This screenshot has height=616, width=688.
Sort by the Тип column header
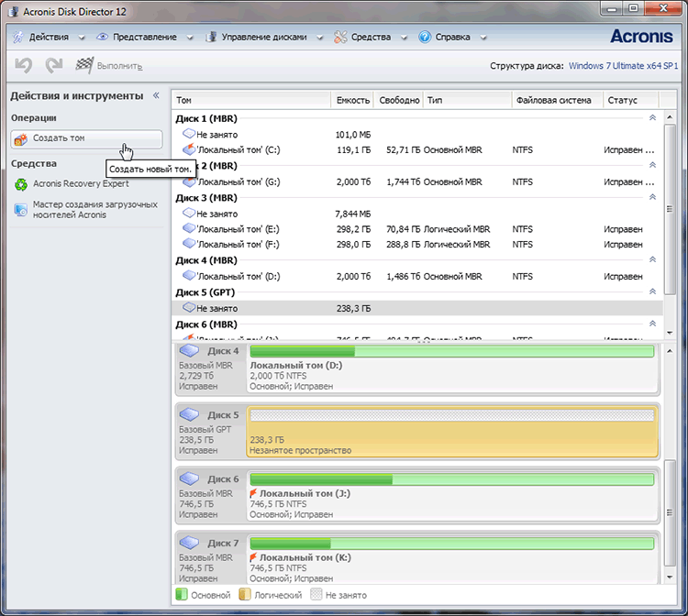467,100
